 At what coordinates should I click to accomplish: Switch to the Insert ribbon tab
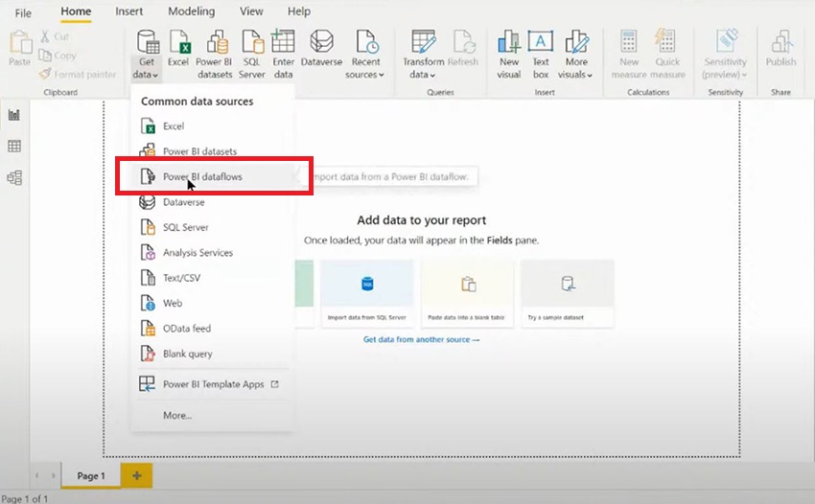click(128, 11)
